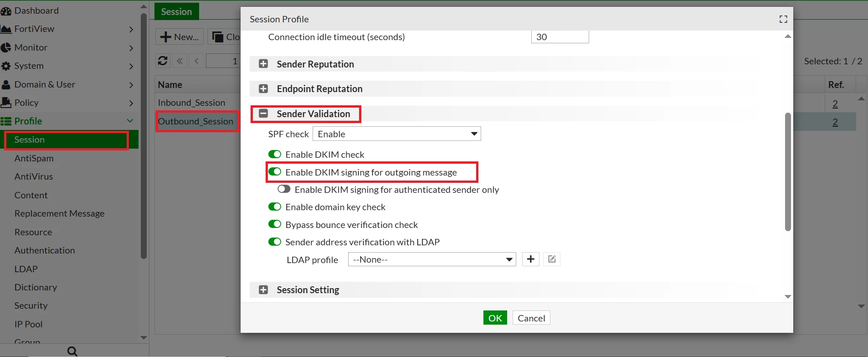This screenshot has height=357, width=868.
Task: Toggle Enable DKIM check
Action: pyautogui.click(x=275, y=154)
